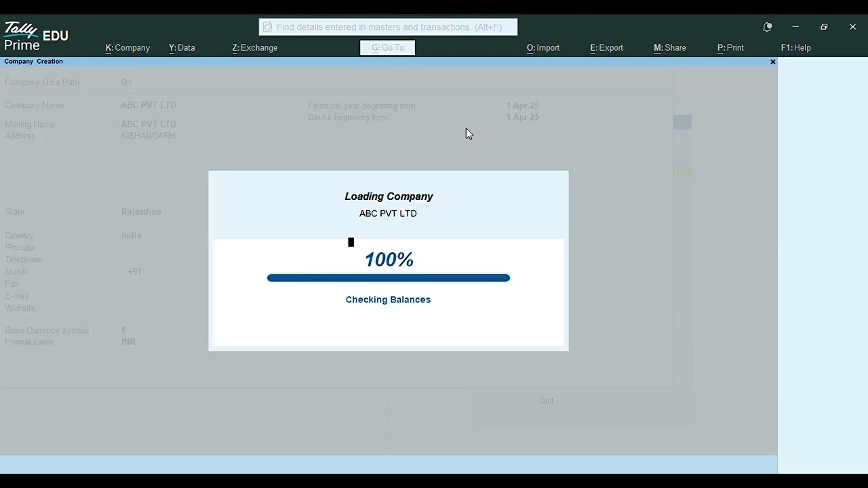The width and height of the screenshot is (868, 488).
Task: Click the Mailing Name value ABC PVT LTD
Action: coord(149,124)
